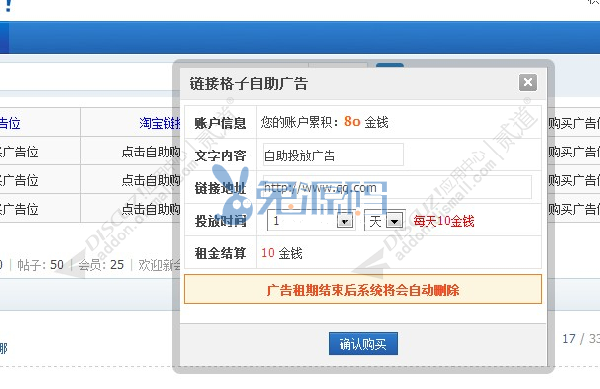Open the duration number dropdown arrow
Screen dimensions: 600x389
click(x=345, y=221)
